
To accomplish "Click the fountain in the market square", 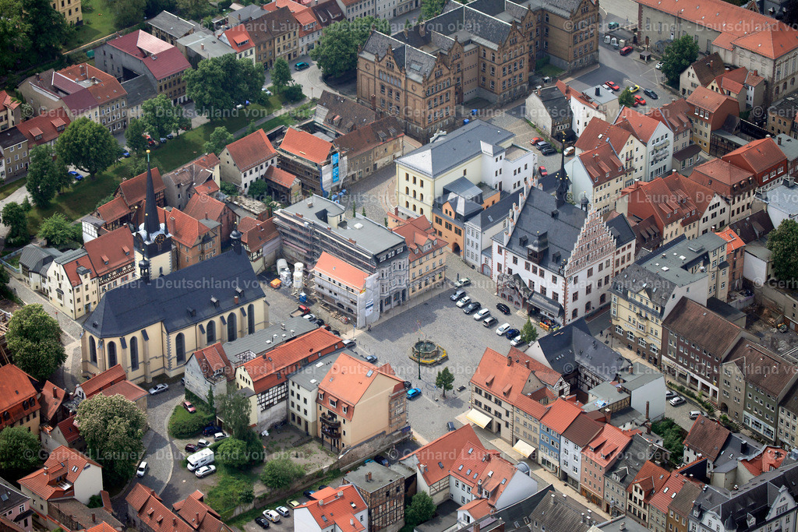I will tap(427, 351).
